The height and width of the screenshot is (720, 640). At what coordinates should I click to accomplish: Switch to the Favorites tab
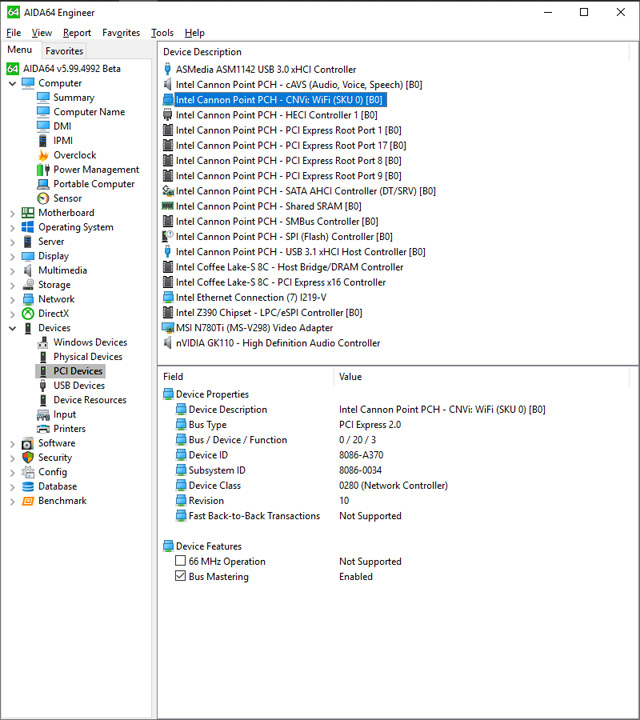[64, 51]
